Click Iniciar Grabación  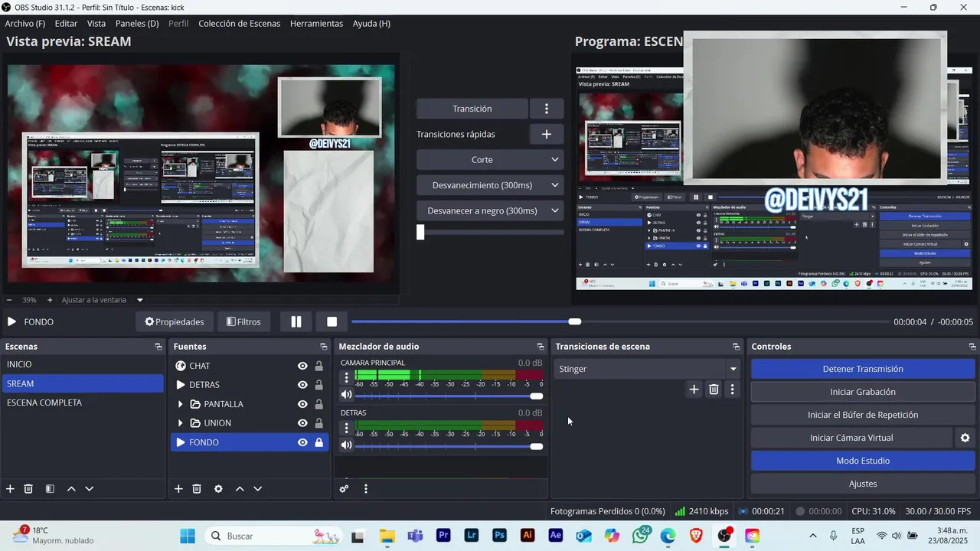(863, 392)
